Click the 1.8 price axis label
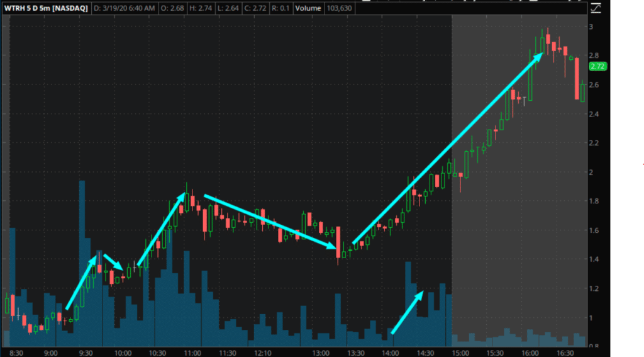The width and height of the screenshot is (644, 357). pyautogui.click(x=594, y=201)
